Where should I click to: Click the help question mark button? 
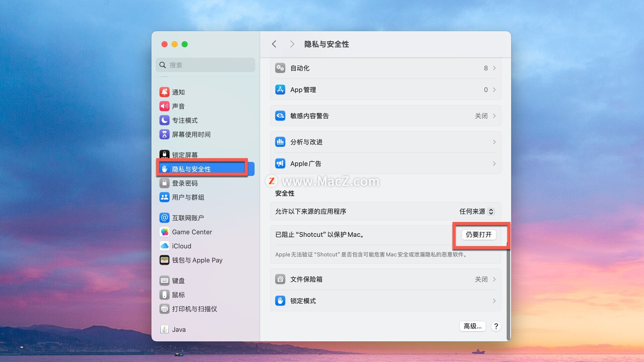pos(496,326)
